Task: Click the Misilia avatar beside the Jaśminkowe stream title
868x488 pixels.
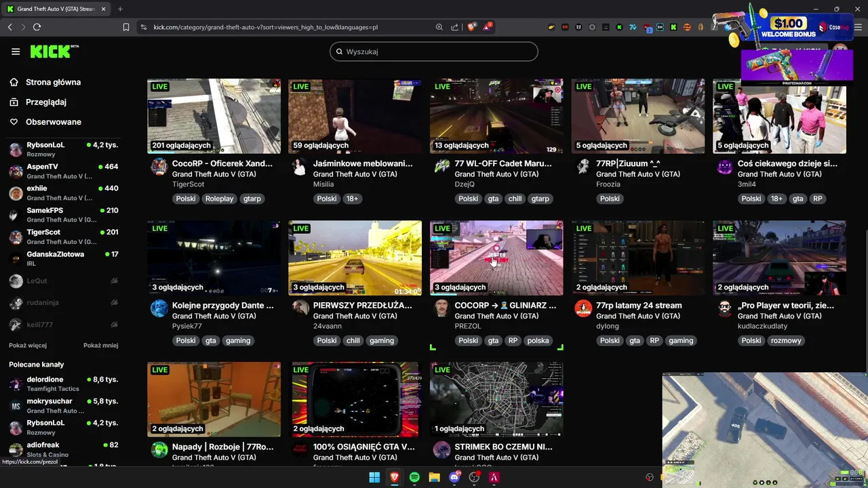Action: point(300,167)
